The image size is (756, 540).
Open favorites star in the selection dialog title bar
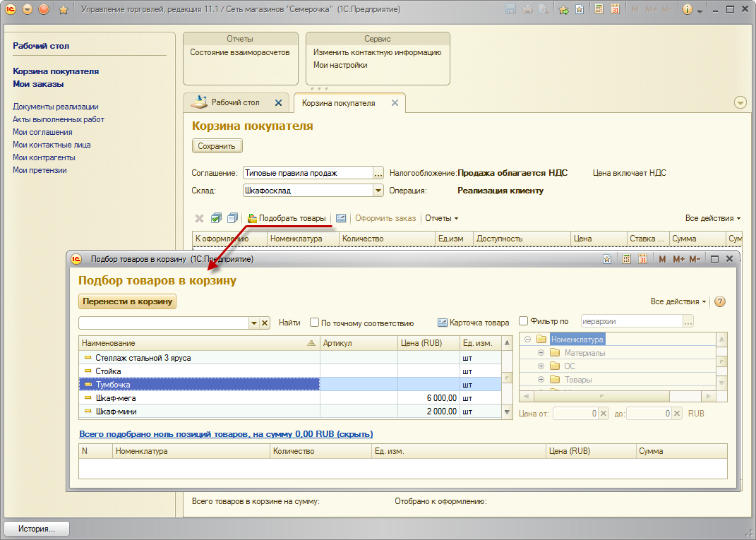pos(607,259)
